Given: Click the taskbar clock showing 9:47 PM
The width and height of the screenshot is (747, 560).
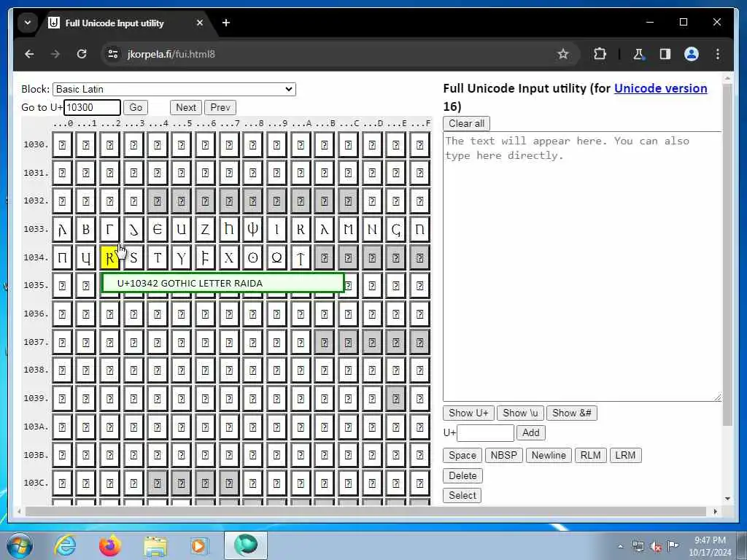Looking at the screenshot, I should click(710, 546).
